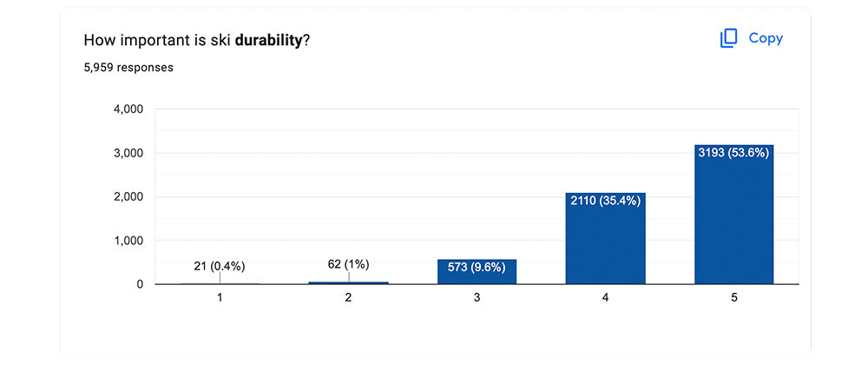The width and height of the screenshot is (868, 365).
Task: Click the 573 (9.6%) data label
Action: 477,268
